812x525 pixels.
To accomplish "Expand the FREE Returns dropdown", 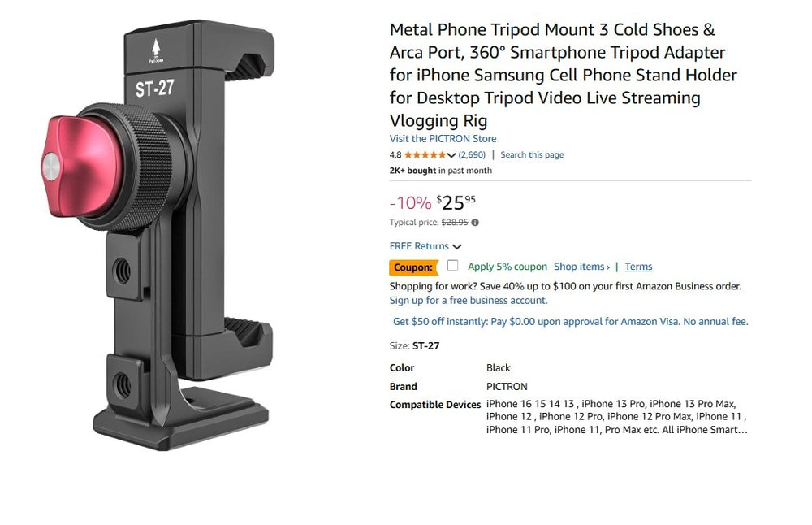I will point(457,247).
